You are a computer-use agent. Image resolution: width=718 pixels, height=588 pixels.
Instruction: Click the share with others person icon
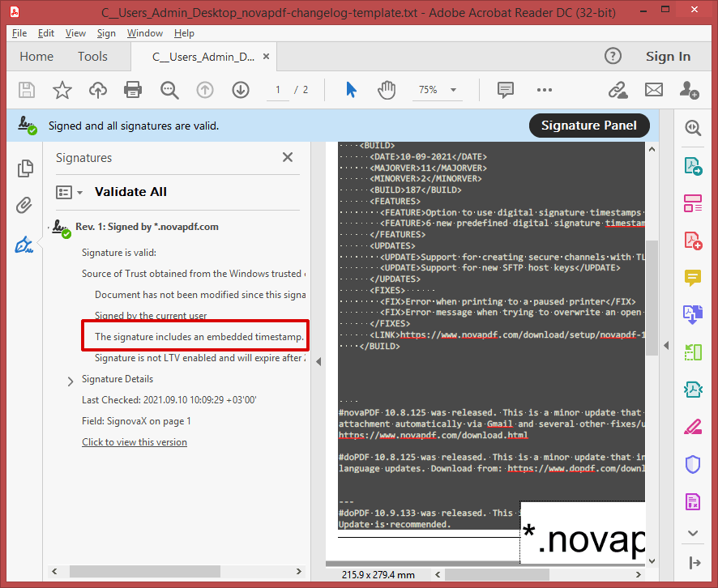click(x=689, y=90)
